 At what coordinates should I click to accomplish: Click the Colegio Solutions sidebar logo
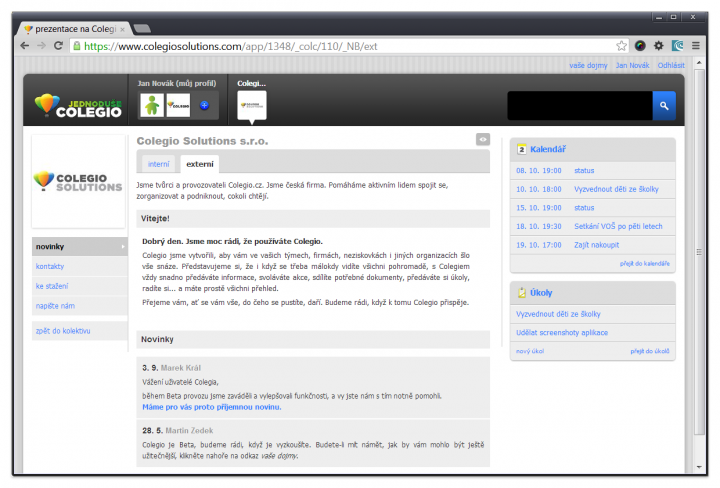click(x=78, y=182)
